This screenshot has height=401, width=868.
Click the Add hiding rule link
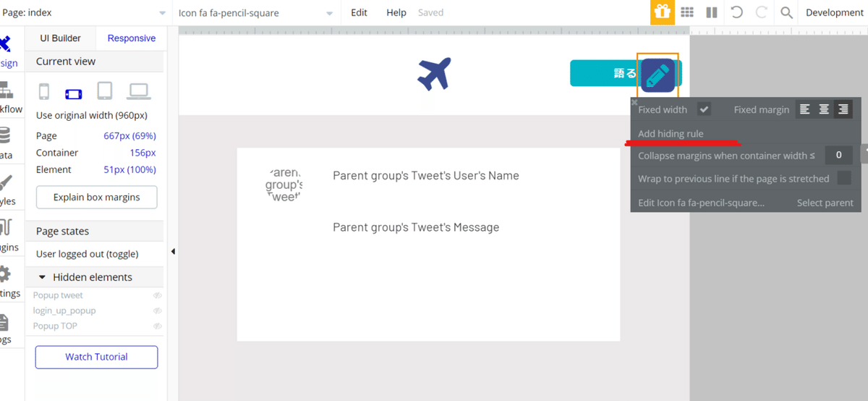[x=671, y=133]
